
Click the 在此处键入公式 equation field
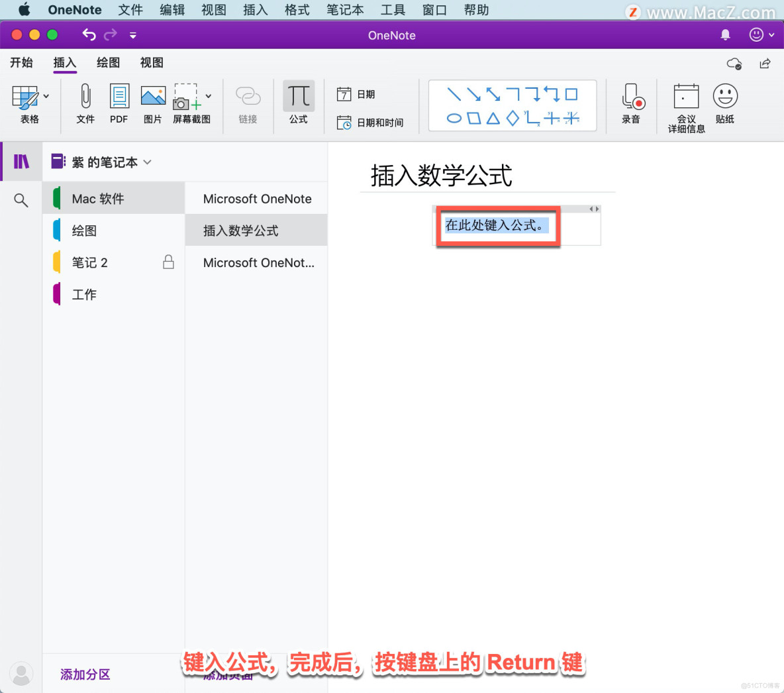coord(497,226)
